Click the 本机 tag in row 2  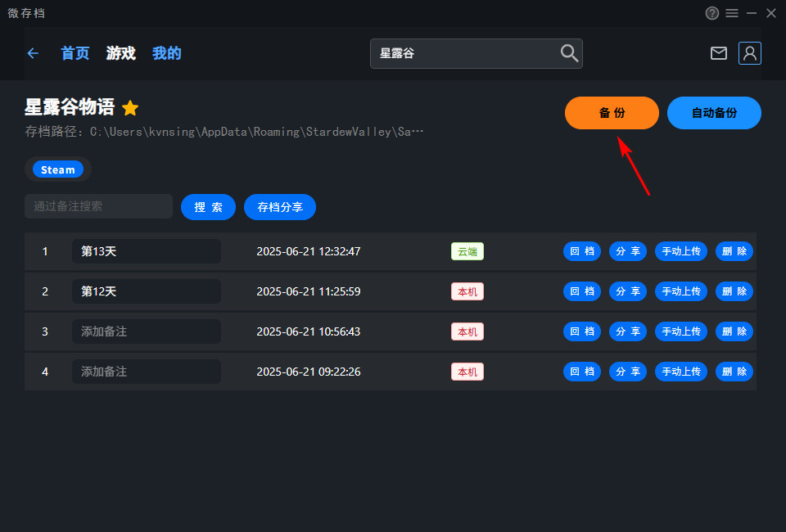pos(468,291)
